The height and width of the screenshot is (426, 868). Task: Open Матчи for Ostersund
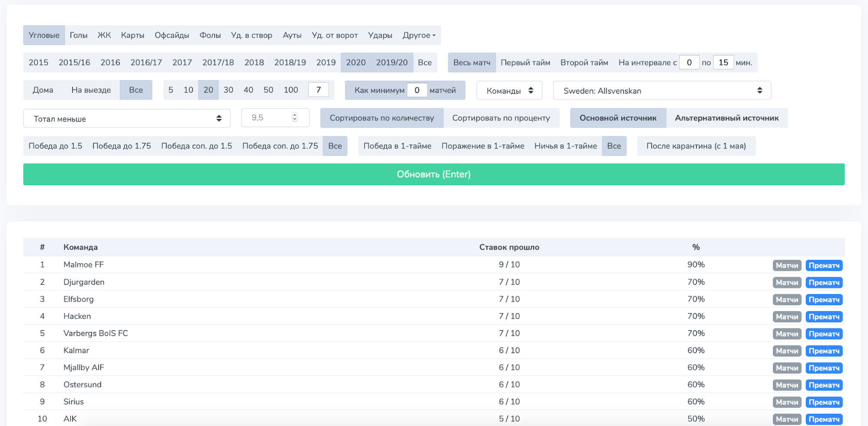(x=787, y=385)
